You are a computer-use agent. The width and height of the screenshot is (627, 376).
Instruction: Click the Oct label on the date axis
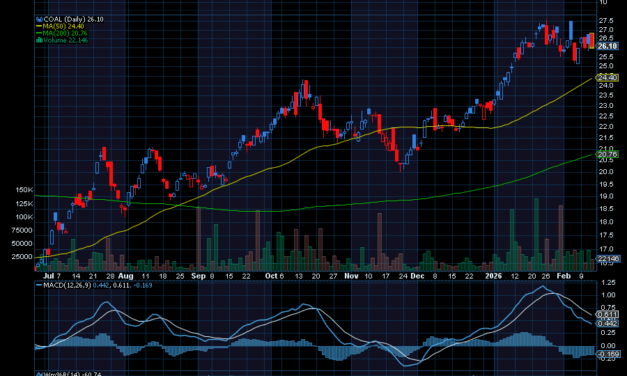pyautogui.click(x=271, y=276)
